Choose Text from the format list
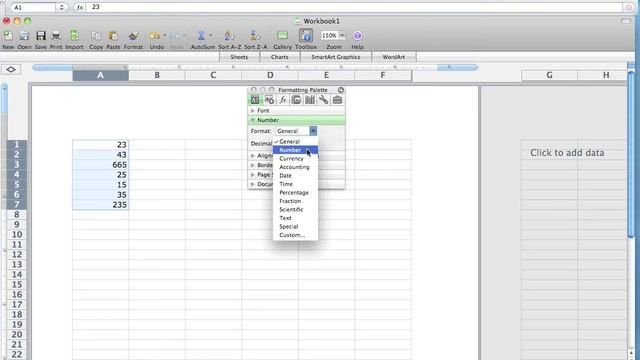 tap(296, 218)
